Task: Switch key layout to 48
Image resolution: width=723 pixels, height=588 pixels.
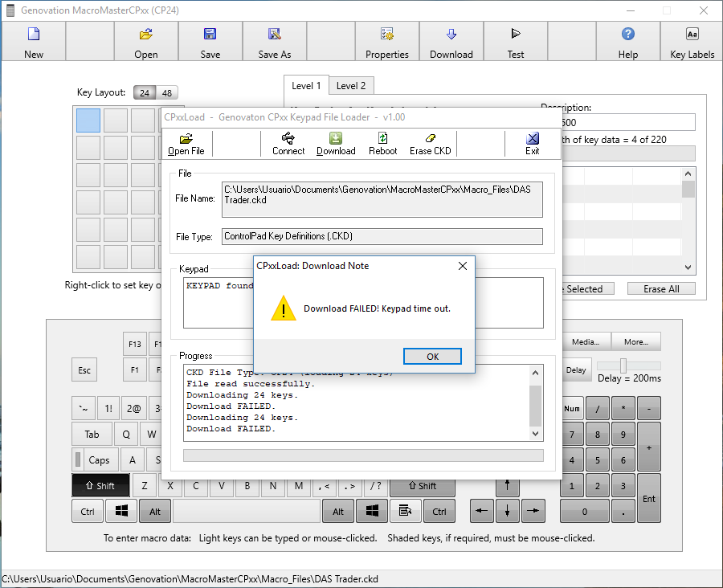Action: point(166,92)
